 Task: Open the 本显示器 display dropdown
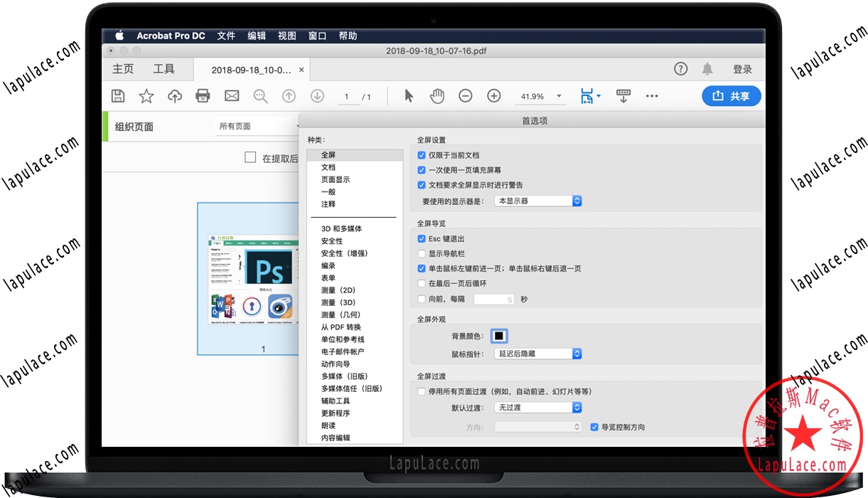(538, 201)
